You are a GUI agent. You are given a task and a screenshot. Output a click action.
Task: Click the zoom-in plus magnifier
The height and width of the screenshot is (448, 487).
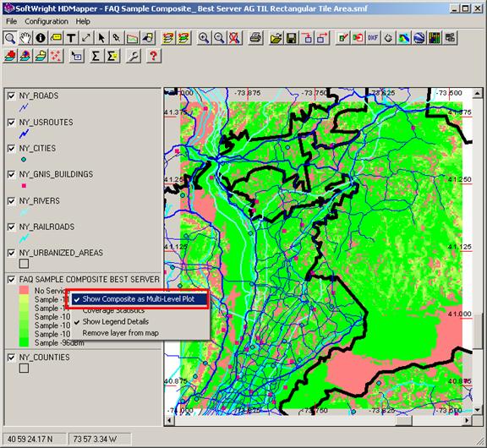[204, 38]
